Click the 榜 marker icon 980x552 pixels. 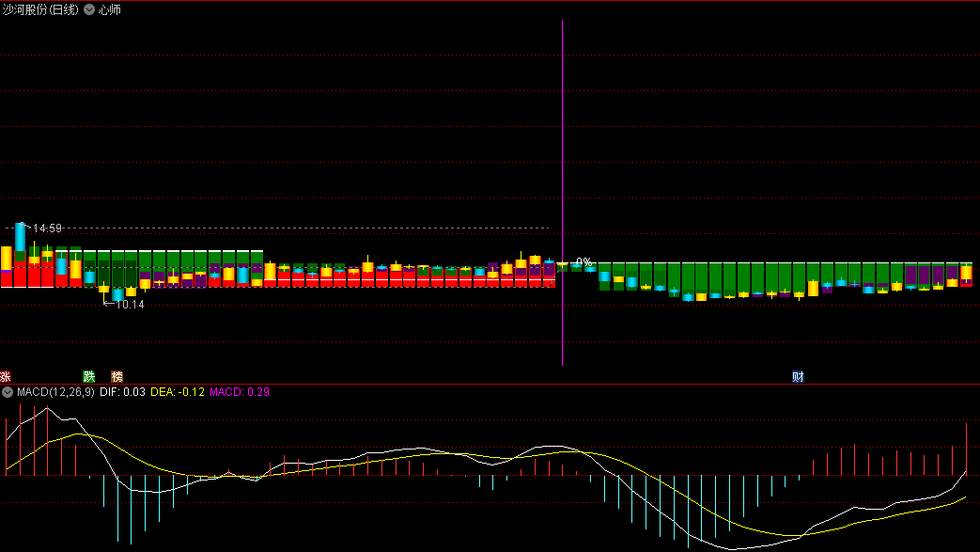coord(117,377)
